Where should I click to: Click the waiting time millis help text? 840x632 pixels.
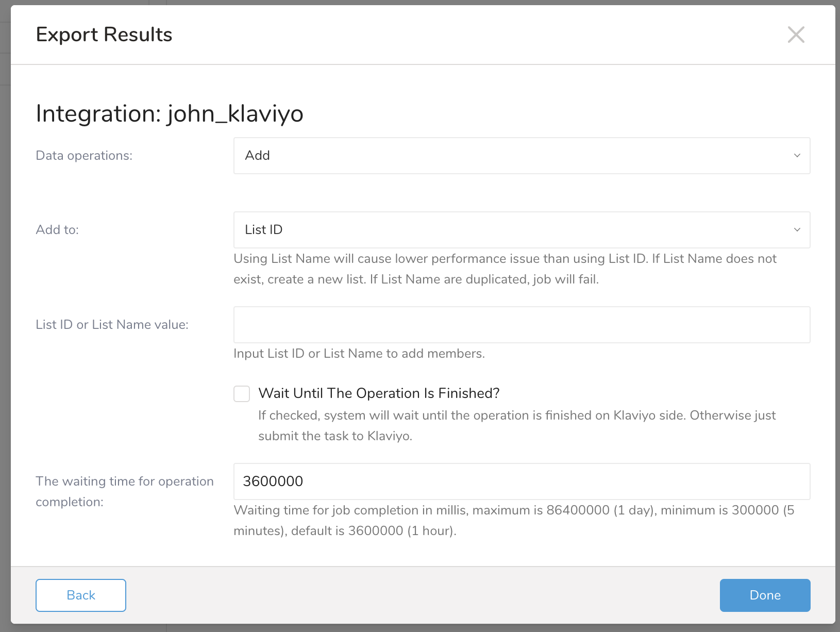pos(514,521)
